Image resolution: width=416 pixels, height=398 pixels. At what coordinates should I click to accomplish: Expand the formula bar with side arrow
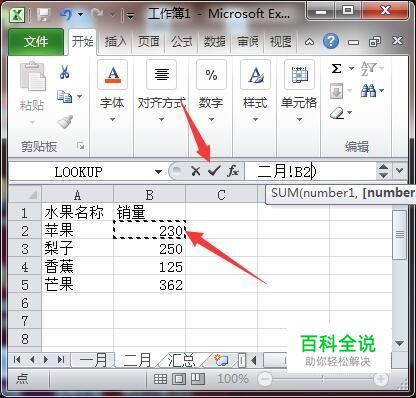tap(400, 171)
